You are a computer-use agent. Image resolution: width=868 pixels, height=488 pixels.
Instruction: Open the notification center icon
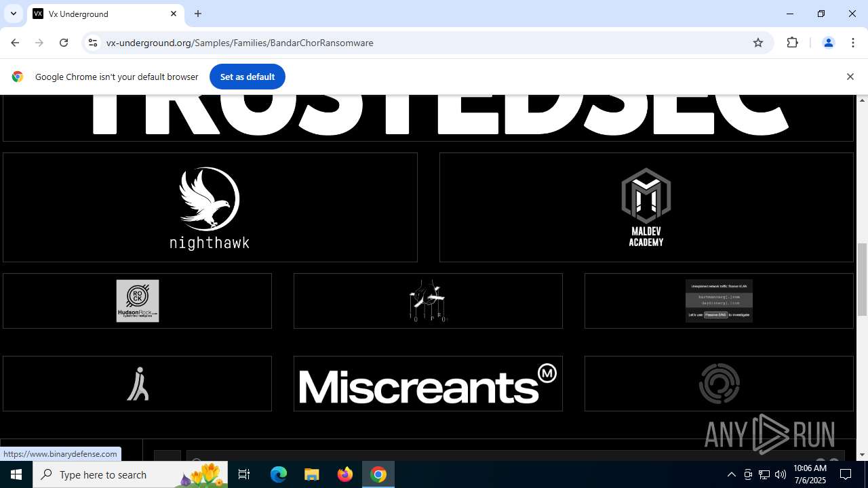[846, 474]
